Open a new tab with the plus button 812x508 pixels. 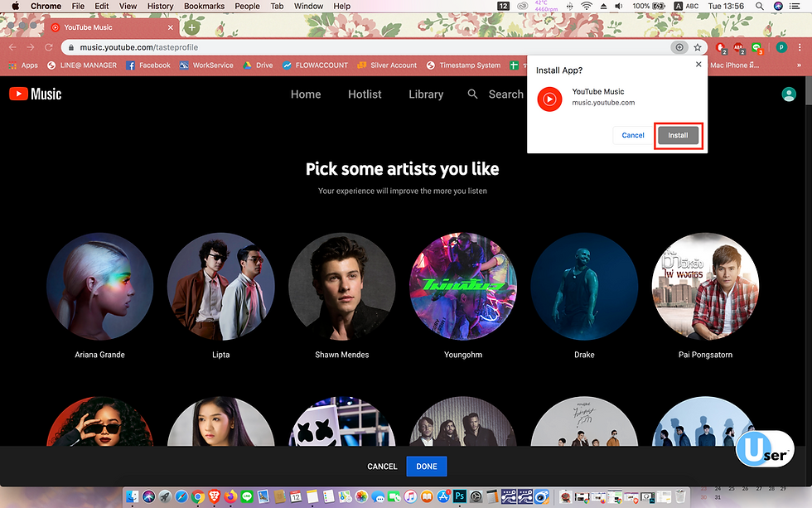click(x=192, y=27)
